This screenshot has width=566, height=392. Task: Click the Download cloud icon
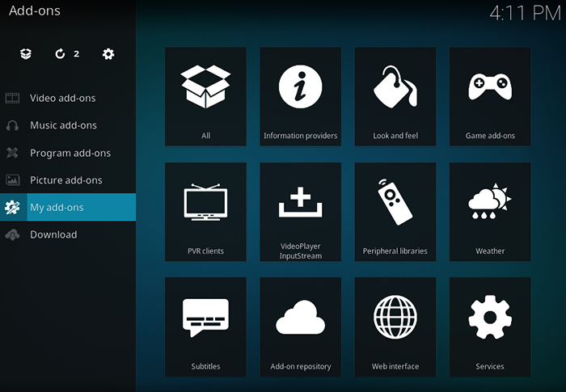coord(12,234)
